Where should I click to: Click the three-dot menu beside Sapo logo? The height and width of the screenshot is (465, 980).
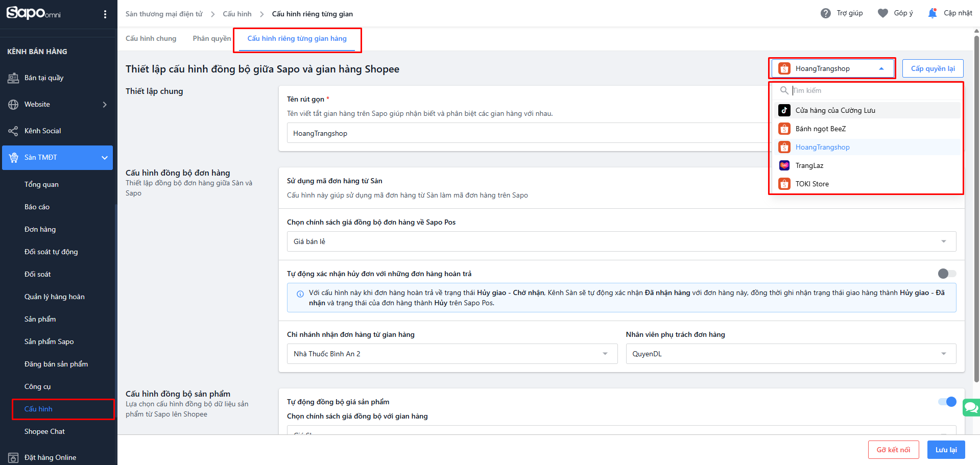[105, 14]
